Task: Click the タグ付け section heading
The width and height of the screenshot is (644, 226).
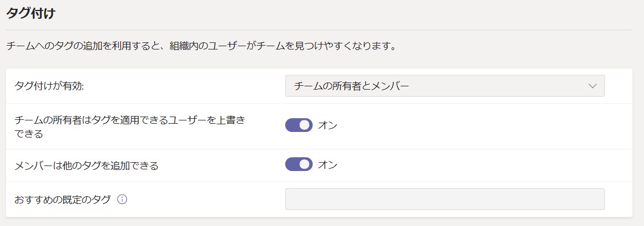Action: (x=30, y=13)
